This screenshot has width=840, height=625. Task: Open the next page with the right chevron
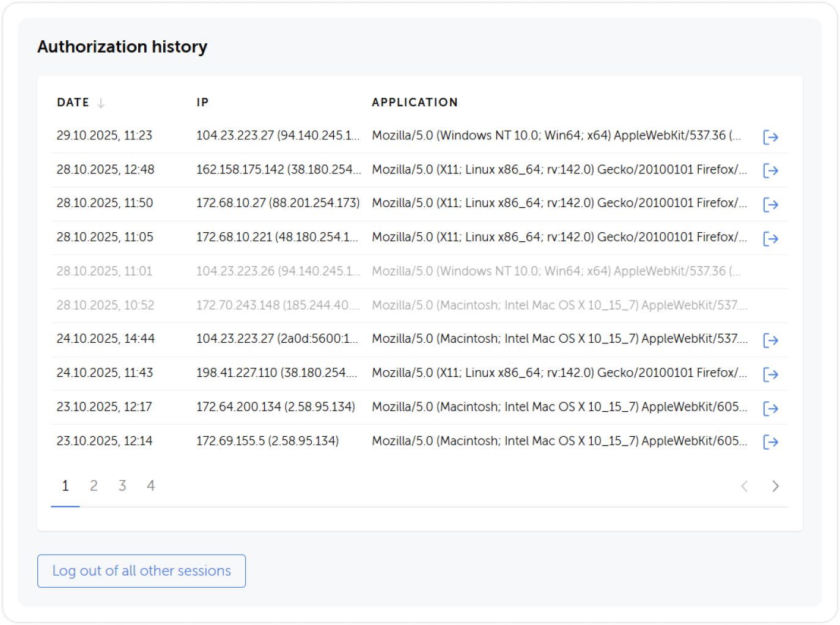tap(775, 486)
